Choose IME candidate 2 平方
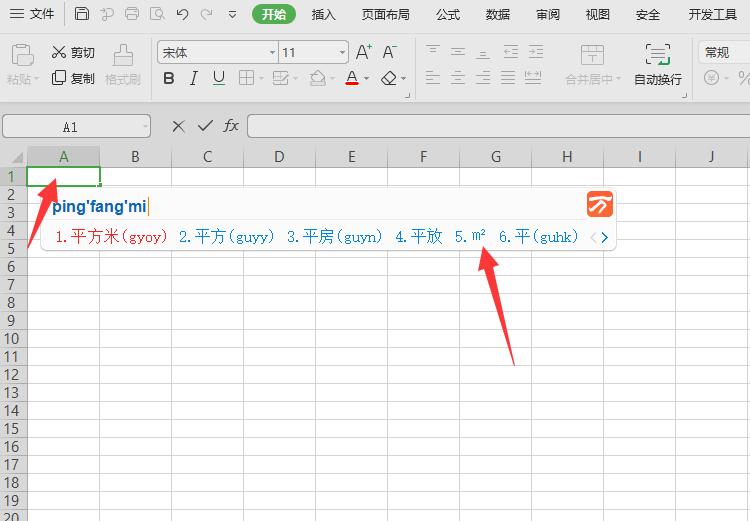This screenshot has width=750, height=521. 227,236
